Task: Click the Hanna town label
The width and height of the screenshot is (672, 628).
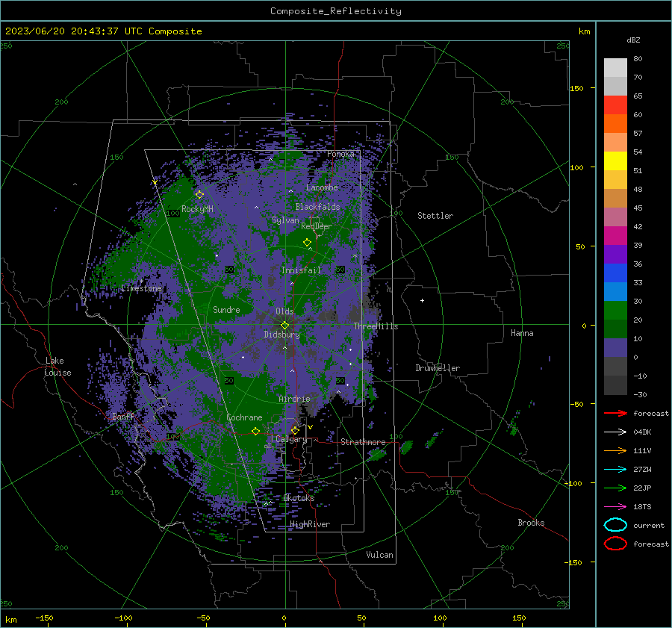Action: tap(522, 333)
